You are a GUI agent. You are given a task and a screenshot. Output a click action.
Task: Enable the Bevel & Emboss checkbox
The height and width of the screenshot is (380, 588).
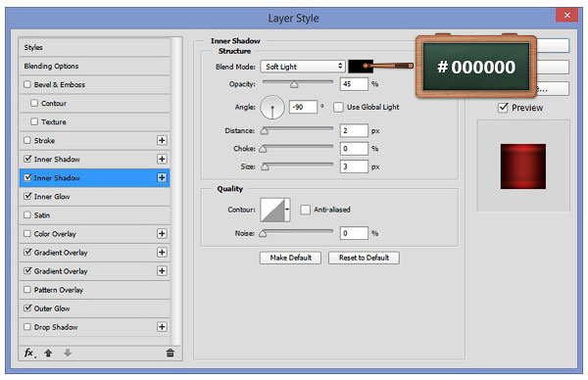[x=27, y=84]
